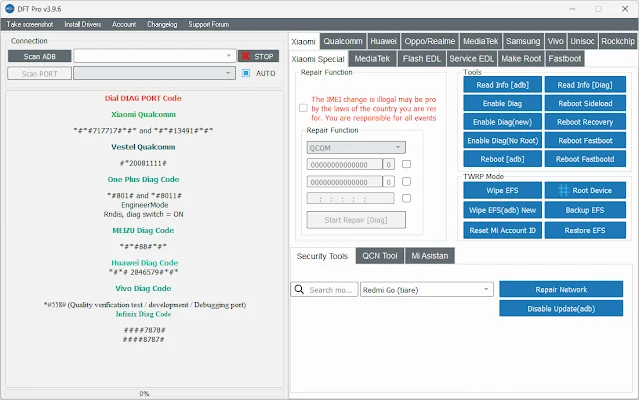
Task: Switch to the Qualcomm tab
Action: 343,41
